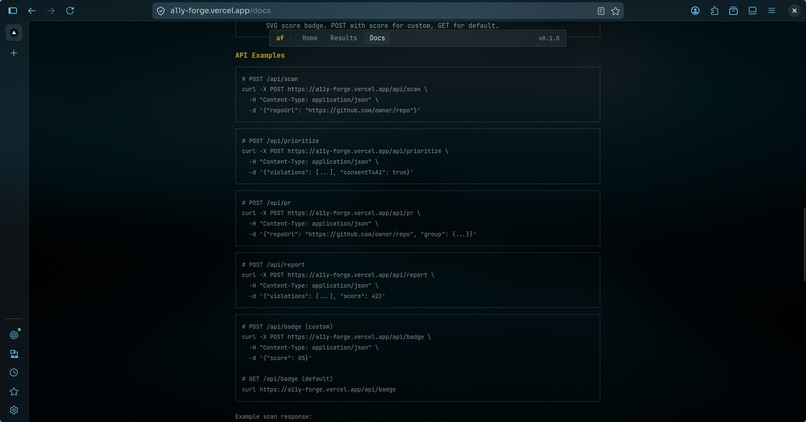This screenshot has height=422, width=806.
Task: Reload the current page
Action: (70, 10)
